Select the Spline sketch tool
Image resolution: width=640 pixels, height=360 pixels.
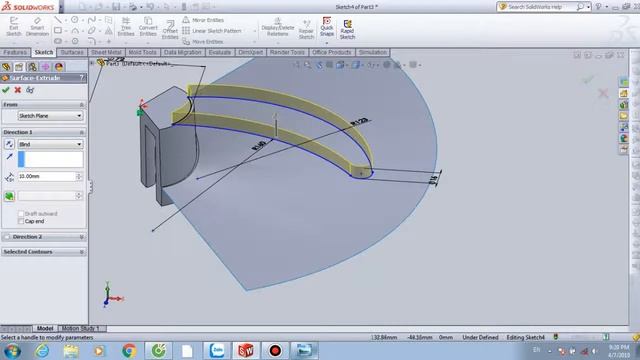[92, 20]
